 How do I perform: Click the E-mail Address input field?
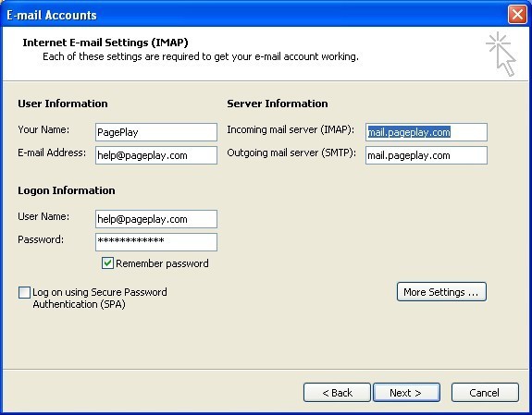(156, 155)
